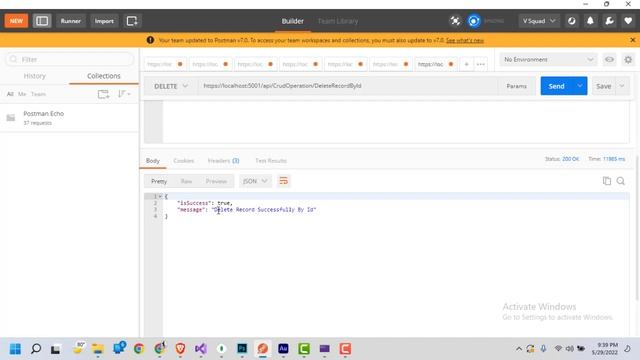640x360 pixels.
Task: Create a new collection icon
Action: pyautogui.click(x=103, y=94)
